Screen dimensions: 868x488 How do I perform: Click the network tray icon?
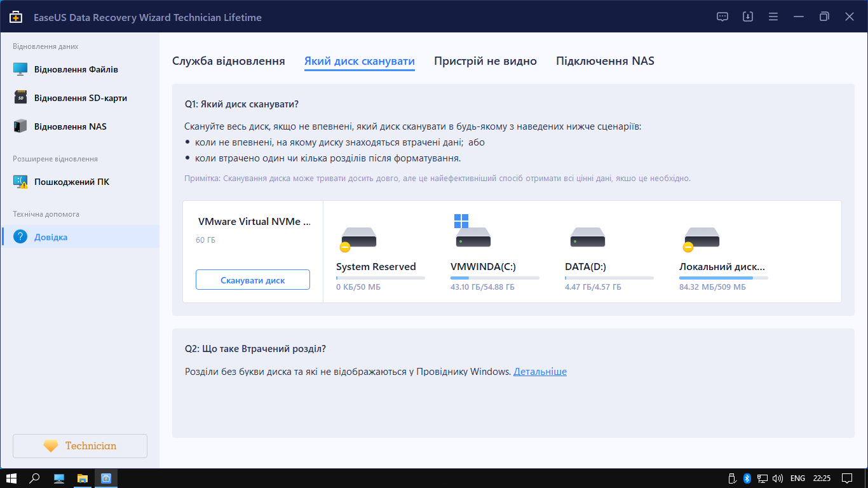(762, 478)
